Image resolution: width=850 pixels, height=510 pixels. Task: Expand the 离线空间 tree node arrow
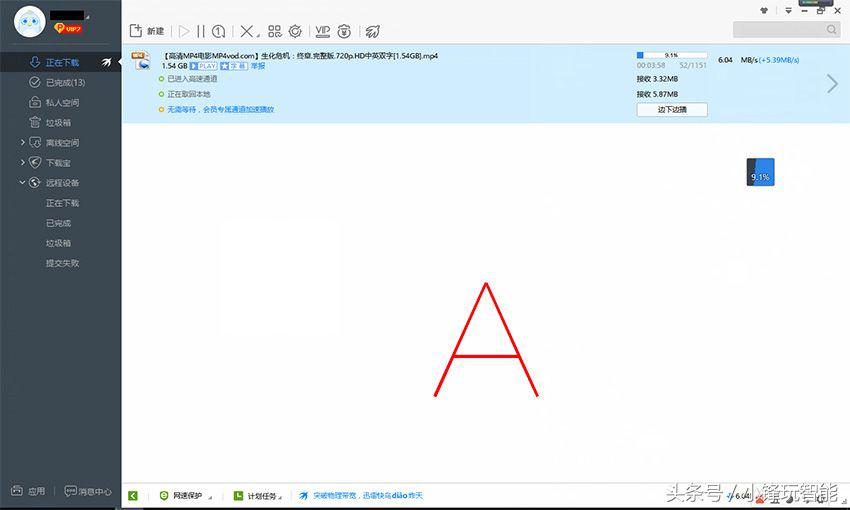[23, 143]
